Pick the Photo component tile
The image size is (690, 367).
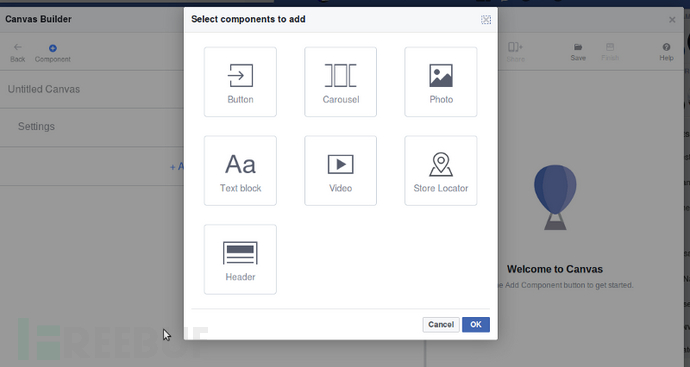click(x=441, y=82)
